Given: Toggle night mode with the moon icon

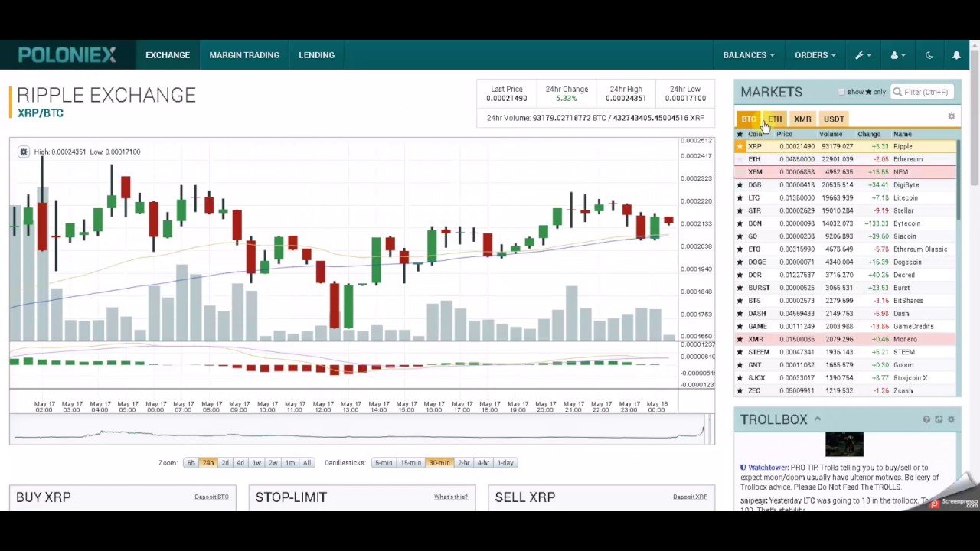Looking at the screenshot, I should coord(929,55).
